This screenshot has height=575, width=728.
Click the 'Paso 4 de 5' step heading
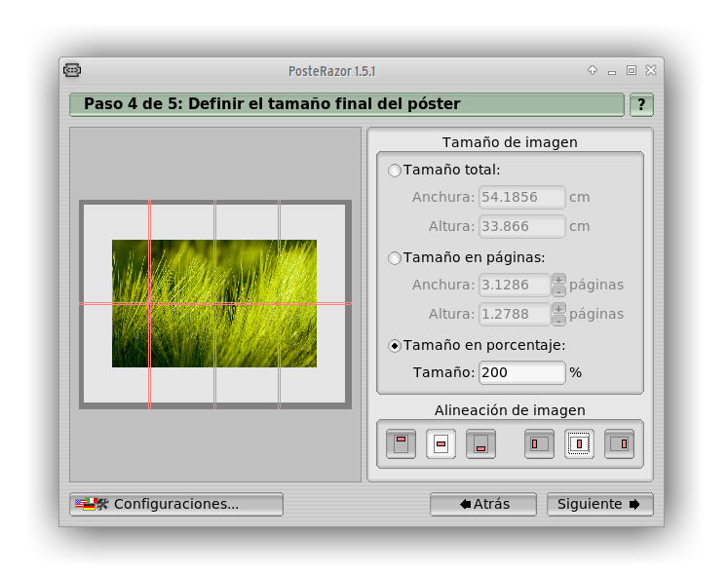272,103
